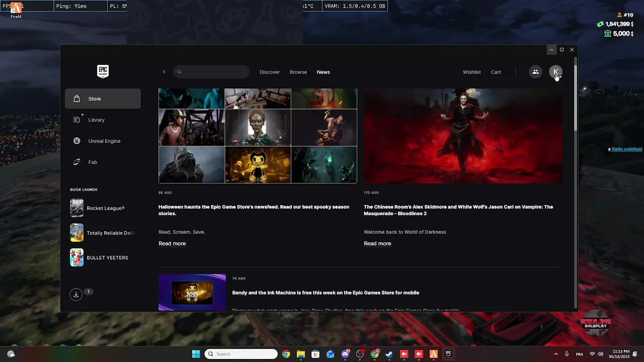Click Read more under Vampire article
The width and height of the screenshot is (644, 362).
pyautogui.click(x=377, y=243)
